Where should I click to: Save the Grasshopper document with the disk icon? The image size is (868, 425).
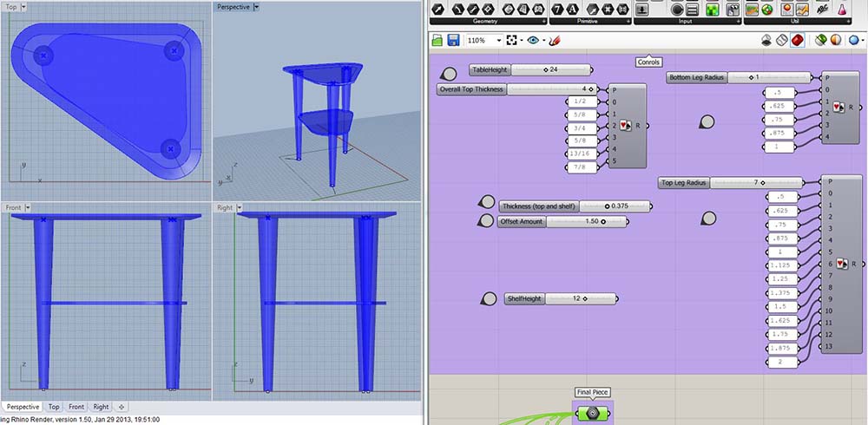453,41
